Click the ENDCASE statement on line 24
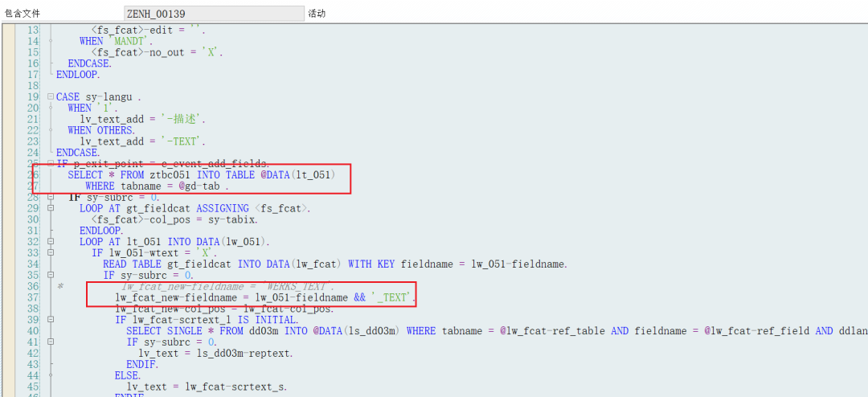Screen dimensions: 868x397 pyautogui.click(x=78, y=152)
